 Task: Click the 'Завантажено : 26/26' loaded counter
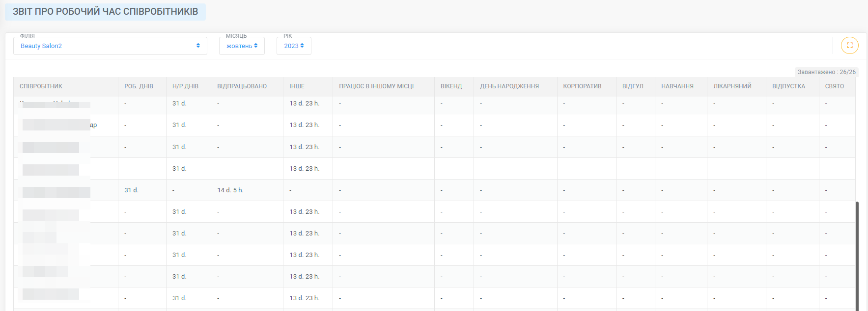click(x=826, y=72)
